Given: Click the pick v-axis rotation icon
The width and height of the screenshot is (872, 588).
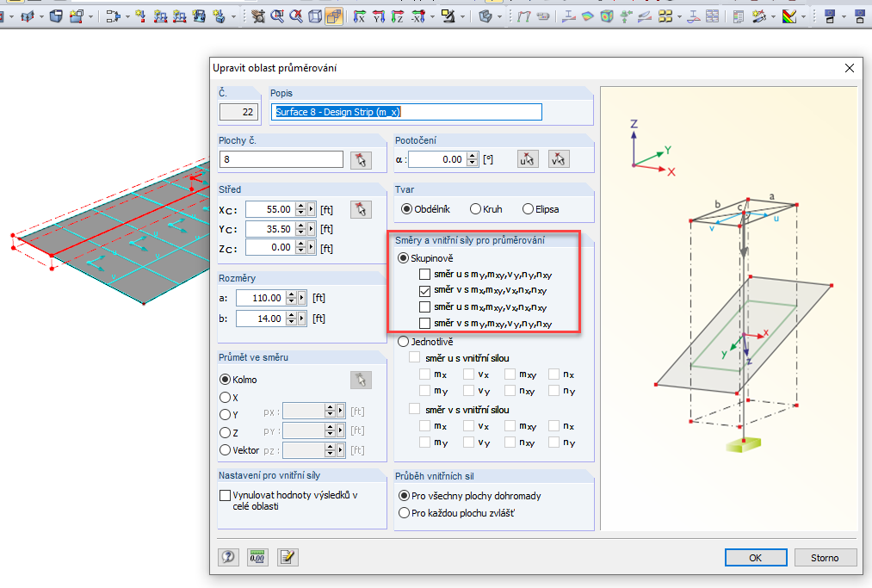Looking at the screenshot, I should pyautogui.click(x=559, y=159).
